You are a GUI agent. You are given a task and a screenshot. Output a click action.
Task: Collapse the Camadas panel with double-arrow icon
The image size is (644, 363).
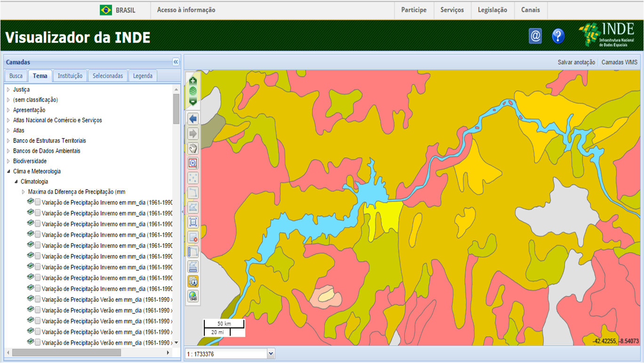point(176,62)
